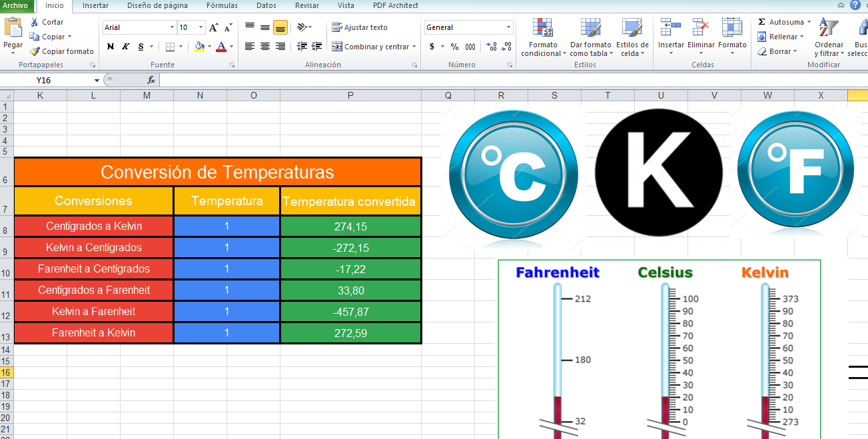Open the Diseño de página tab
Screen dimensions: 868x439
[x=157, y=5]
